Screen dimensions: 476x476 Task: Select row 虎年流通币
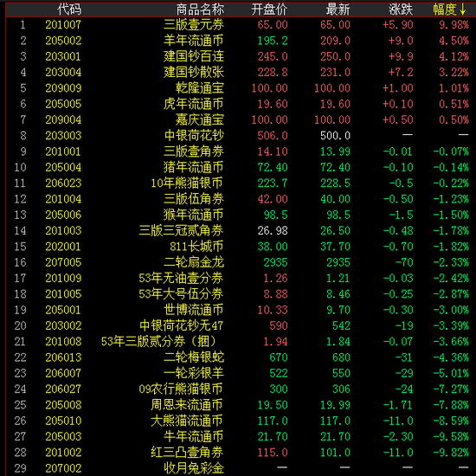241,104
